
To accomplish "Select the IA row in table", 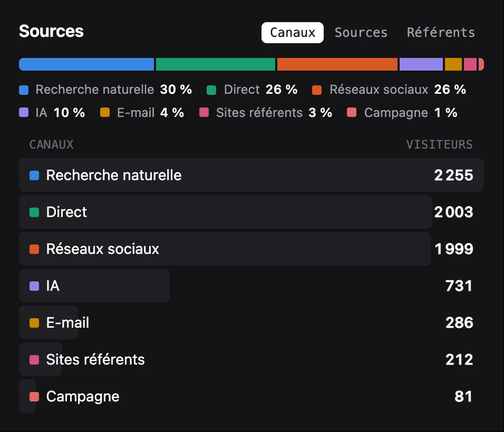I will (x=251, y=286).
